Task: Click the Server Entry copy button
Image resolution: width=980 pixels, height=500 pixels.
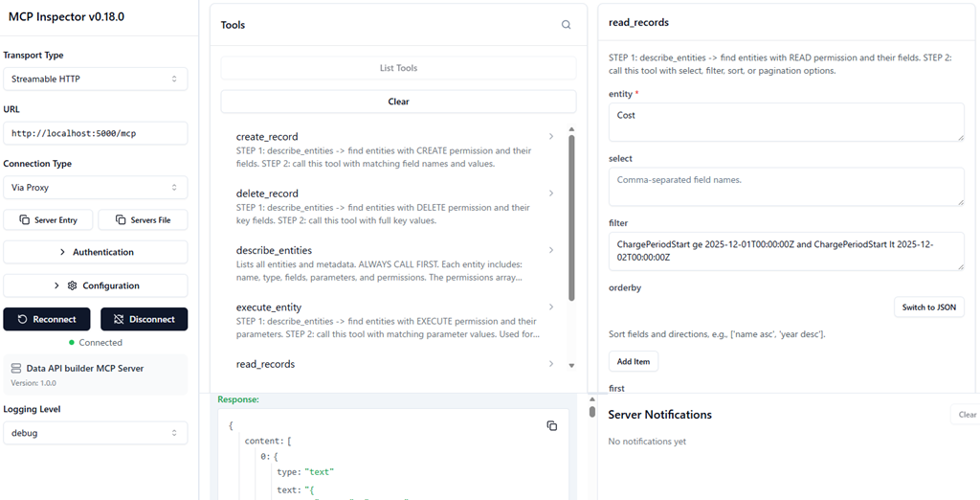Action: 49,220
